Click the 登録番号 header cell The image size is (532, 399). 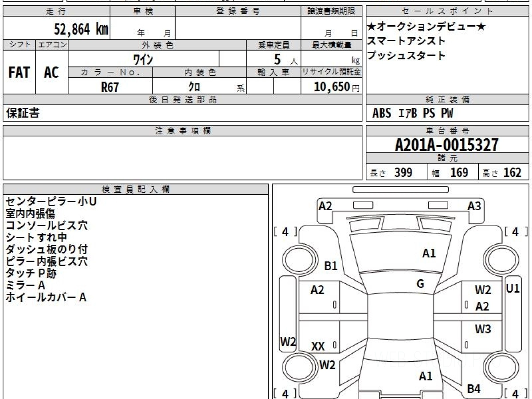238,12
